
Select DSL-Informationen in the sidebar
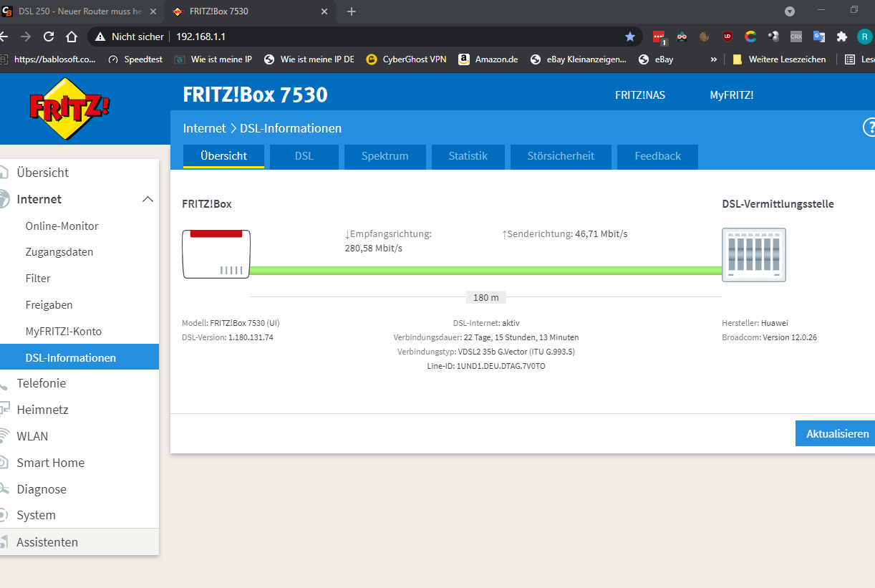tap(79, 357)
